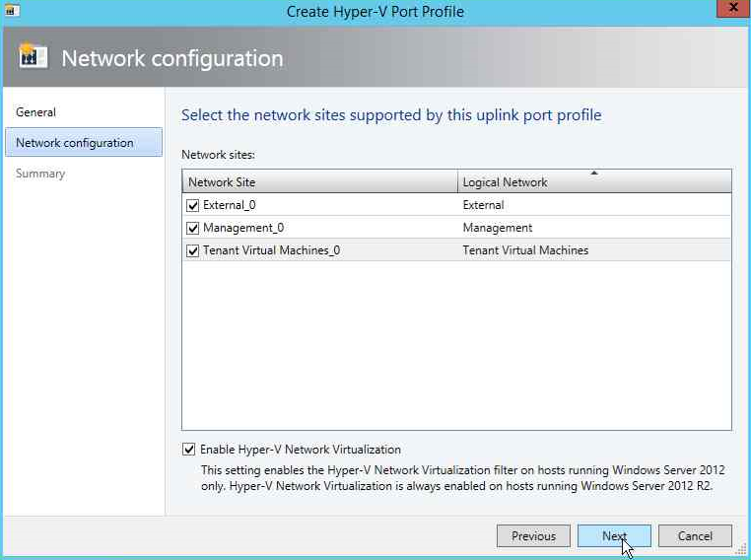
Task: Select the Network configuration wizard step
Action: point(84,142)
